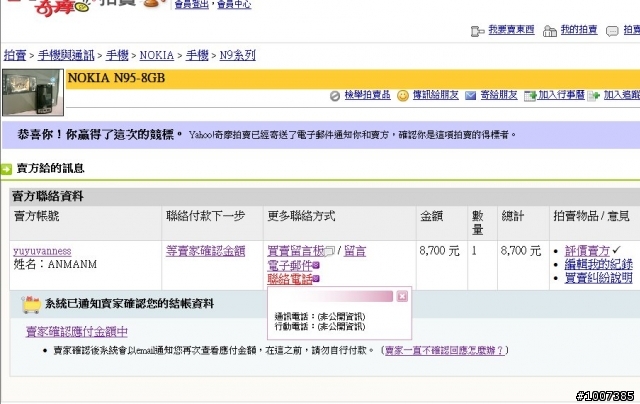Click the 賣方聯絡資料 section header
This screenshot has width=640, height=404.
tap(48, 196)
